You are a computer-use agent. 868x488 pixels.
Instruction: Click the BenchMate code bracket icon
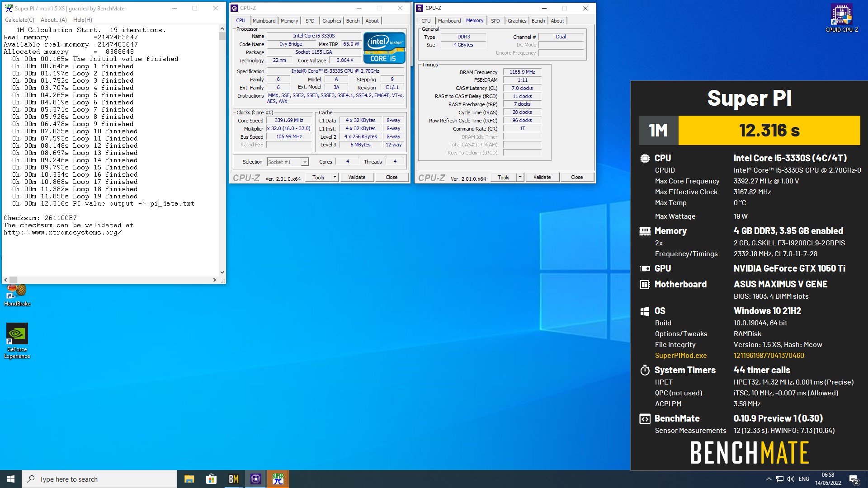pyautogui.click(x=645, y=419)
